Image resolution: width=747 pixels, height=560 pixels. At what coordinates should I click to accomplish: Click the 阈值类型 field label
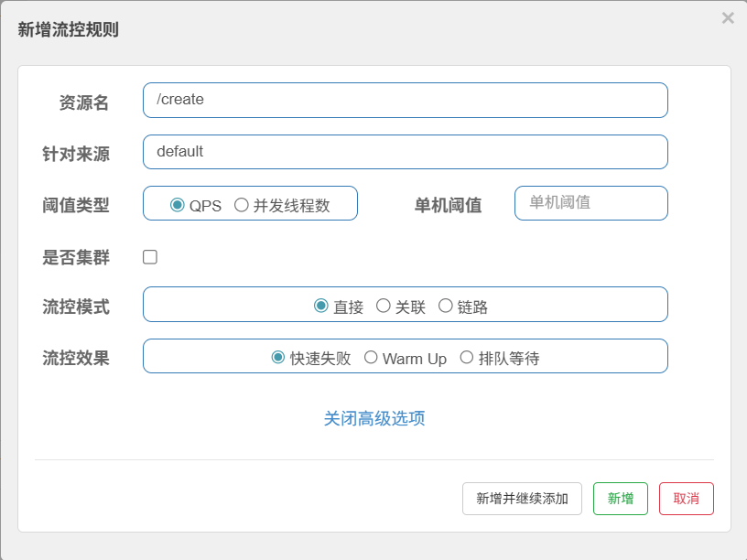[x=76, y=205]
